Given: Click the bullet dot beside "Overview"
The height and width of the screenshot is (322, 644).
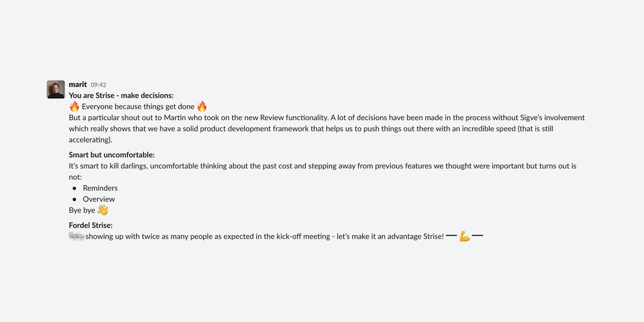Looking at the screenshot, I should [x=75, y=199].
